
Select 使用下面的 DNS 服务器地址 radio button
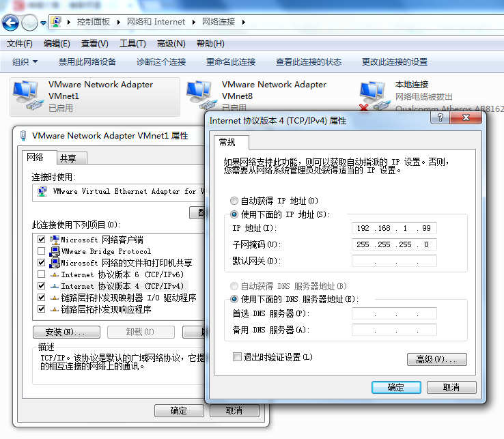tap(234, 299)
